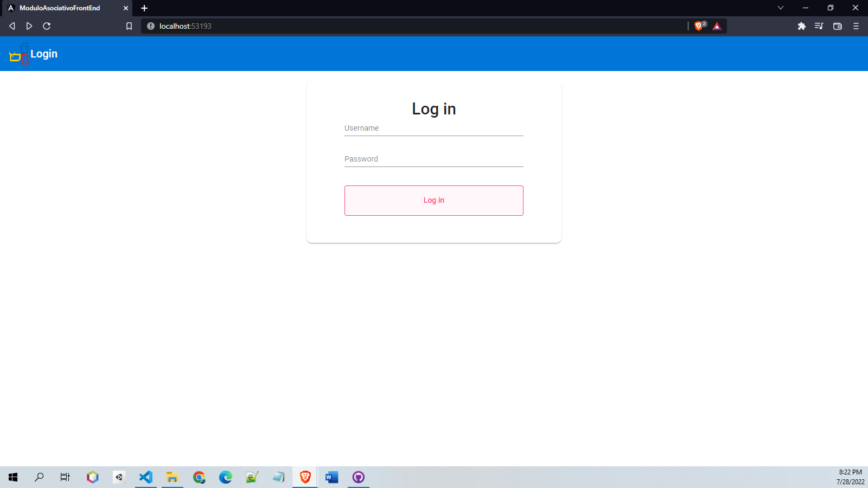Viewport: 868px width, 488px height.
Task: Open the Windows Start menu
Action: [x=13, y=477]
